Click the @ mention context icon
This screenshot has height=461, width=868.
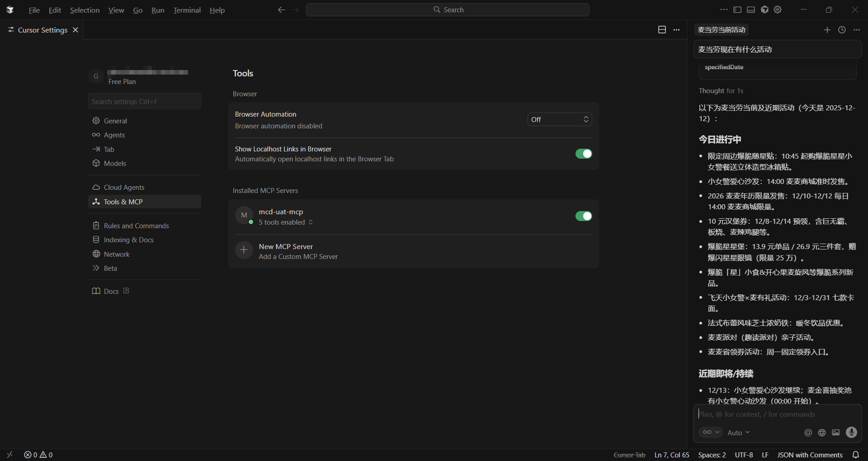click(808, 433)
